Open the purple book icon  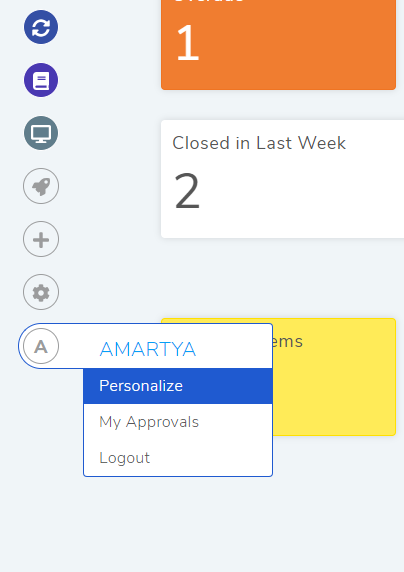[41, 80]
